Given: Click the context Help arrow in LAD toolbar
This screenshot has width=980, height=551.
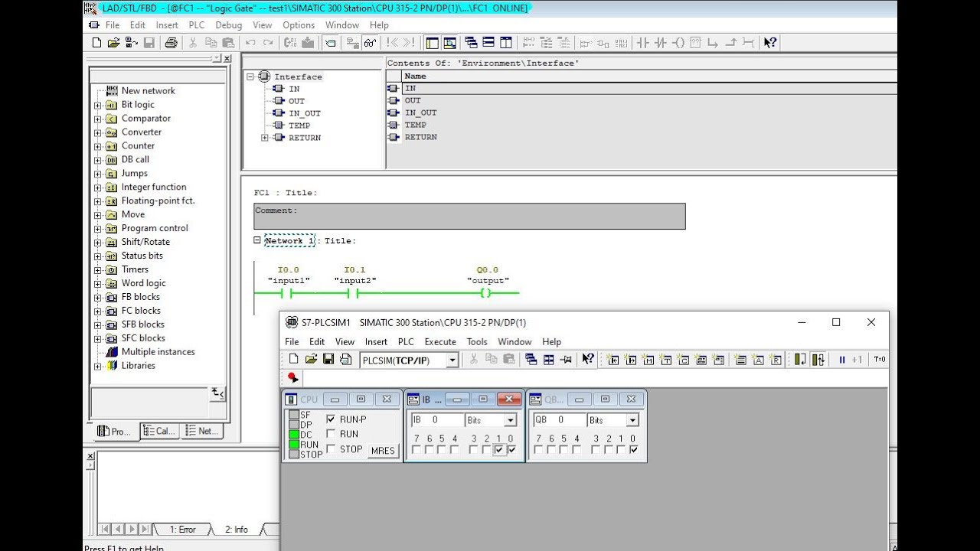Looking at the screenshot, I should click(x=770, y=43).
